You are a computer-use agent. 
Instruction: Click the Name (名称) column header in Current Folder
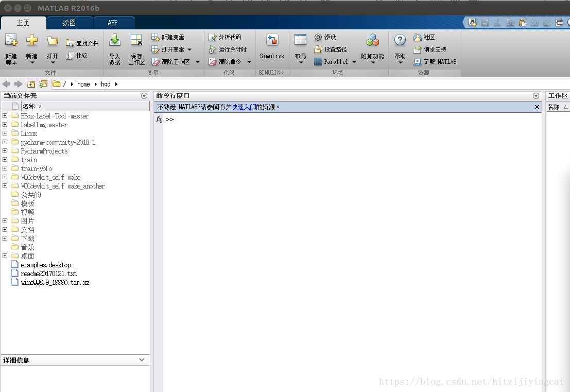[85, 106]
